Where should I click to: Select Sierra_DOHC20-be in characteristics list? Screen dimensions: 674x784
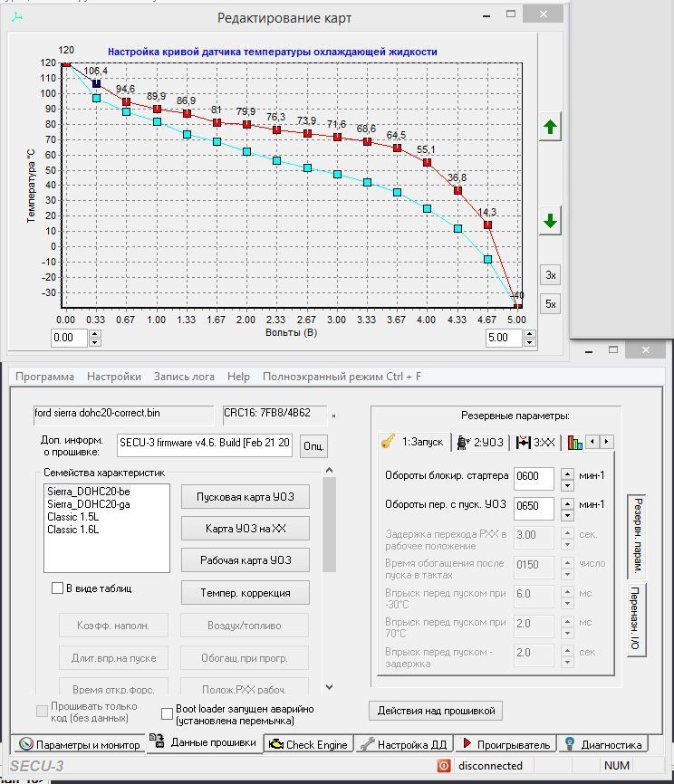[89, 492]
